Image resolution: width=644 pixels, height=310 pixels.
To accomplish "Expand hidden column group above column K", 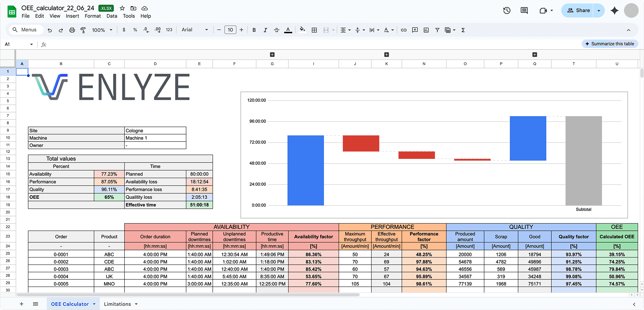I will 387,55.
